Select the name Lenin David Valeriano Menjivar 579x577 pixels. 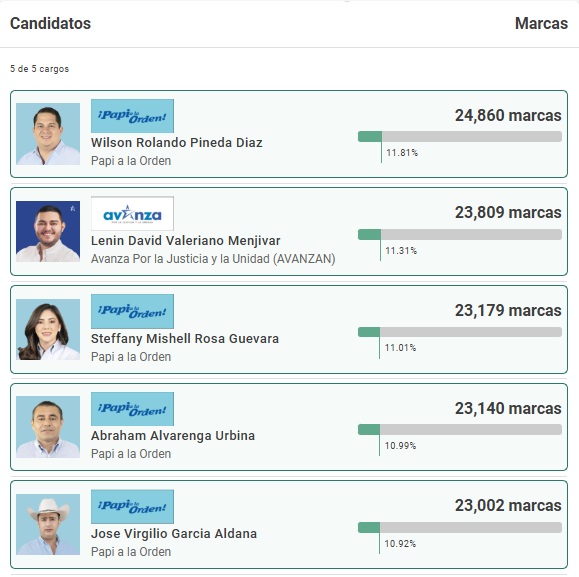click(185, 241)
